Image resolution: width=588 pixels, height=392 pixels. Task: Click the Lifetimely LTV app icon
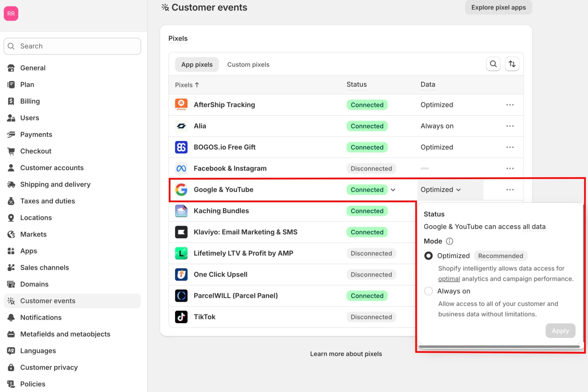point(181,253)
